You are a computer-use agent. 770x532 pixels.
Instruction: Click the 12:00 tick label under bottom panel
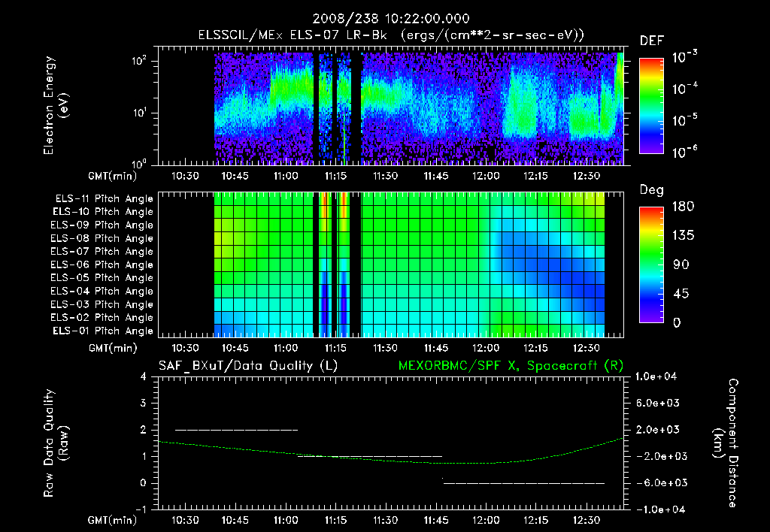486,520
